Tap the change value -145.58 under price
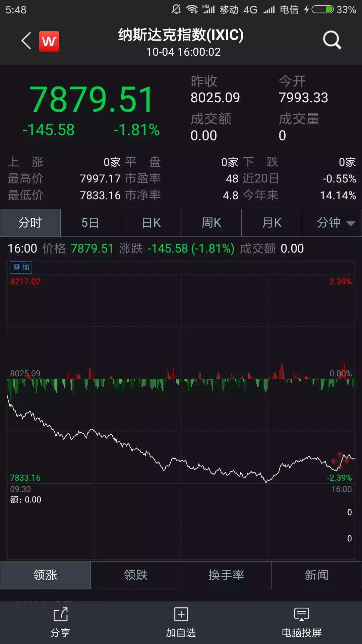 [49, 130]
